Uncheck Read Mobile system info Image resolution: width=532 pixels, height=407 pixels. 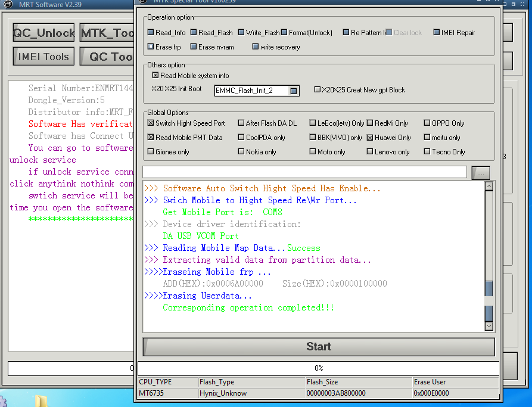coord(155,75)
